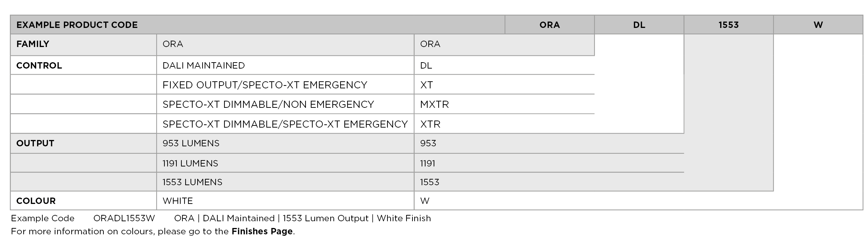Click the FAMILY row label
Image resolution: width=868 pixels, height=246 pixels.
coord(33,44)
